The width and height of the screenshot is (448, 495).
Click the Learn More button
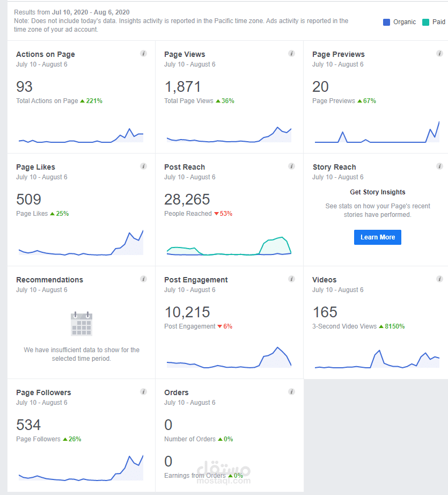378,237
